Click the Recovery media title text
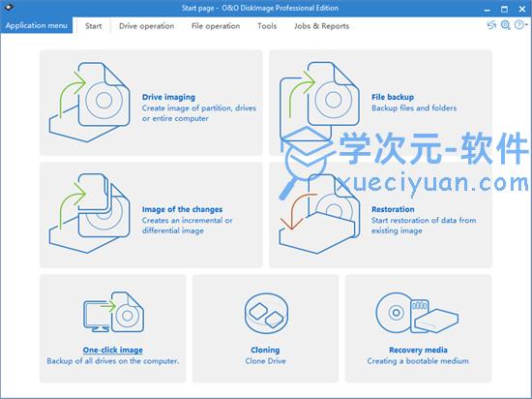 click(418, 350)
